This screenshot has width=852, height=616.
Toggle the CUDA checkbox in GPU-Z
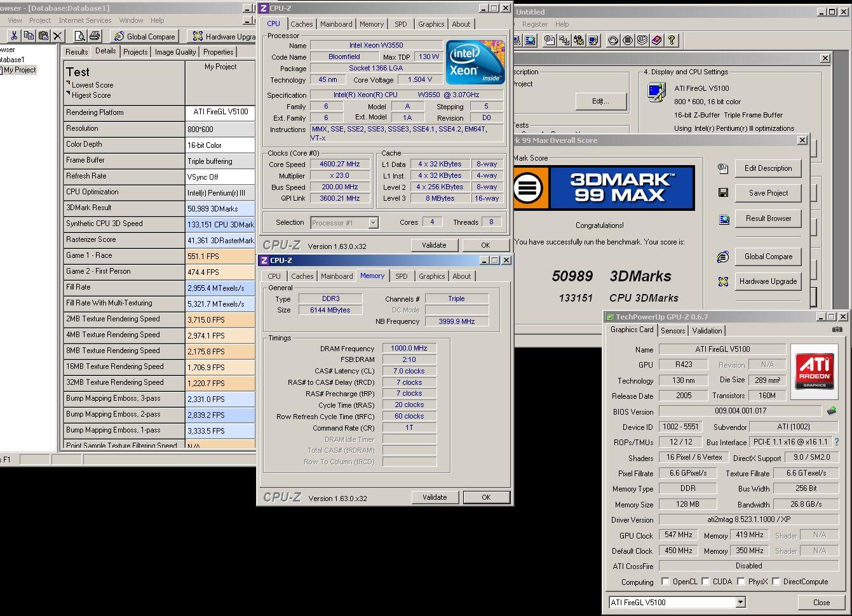(x=705, y=581)
